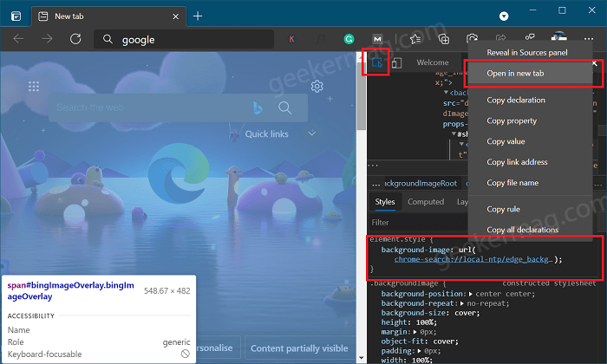Click the green Grammarly extension icon
Viewport: 607px width, 364px height.
click(x=349, y=39)
